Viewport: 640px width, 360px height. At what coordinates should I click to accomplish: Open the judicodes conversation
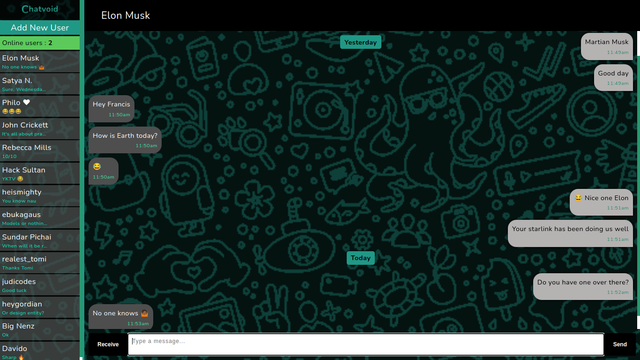[40, 285]
